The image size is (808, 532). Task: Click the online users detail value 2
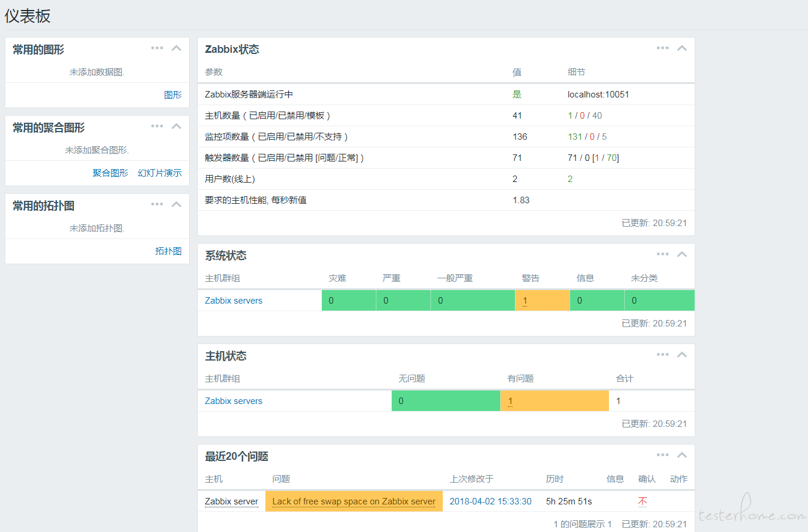coord(570,179)
